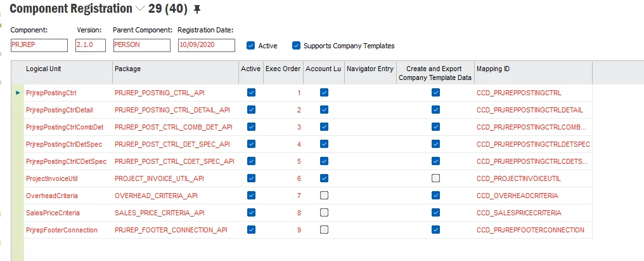Click the pin icon beside record count
The image size is (644, 261).
pyautogui.click(x=197, y=9)
